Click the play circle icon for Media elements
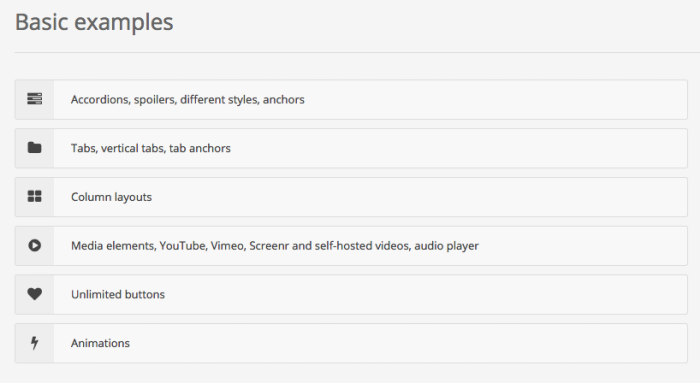The image size is (700, 383). 34,245
